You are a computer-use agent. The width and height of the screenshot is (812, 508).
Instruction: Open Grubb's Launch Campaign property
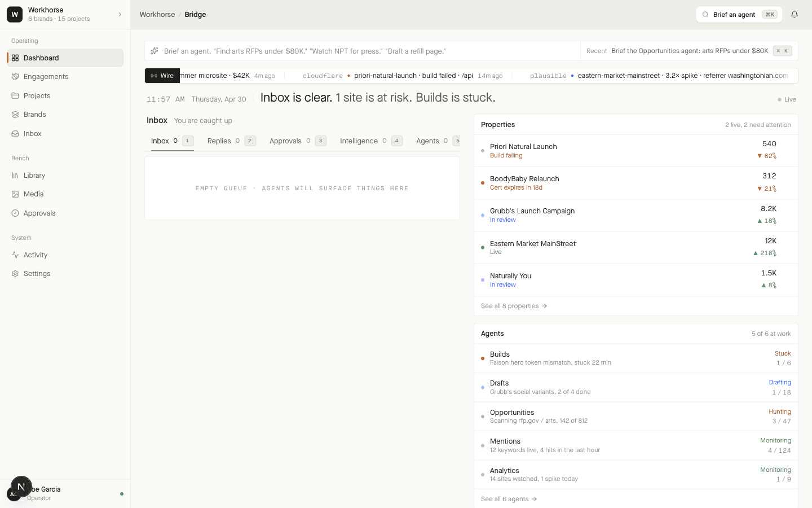[636, 215]
